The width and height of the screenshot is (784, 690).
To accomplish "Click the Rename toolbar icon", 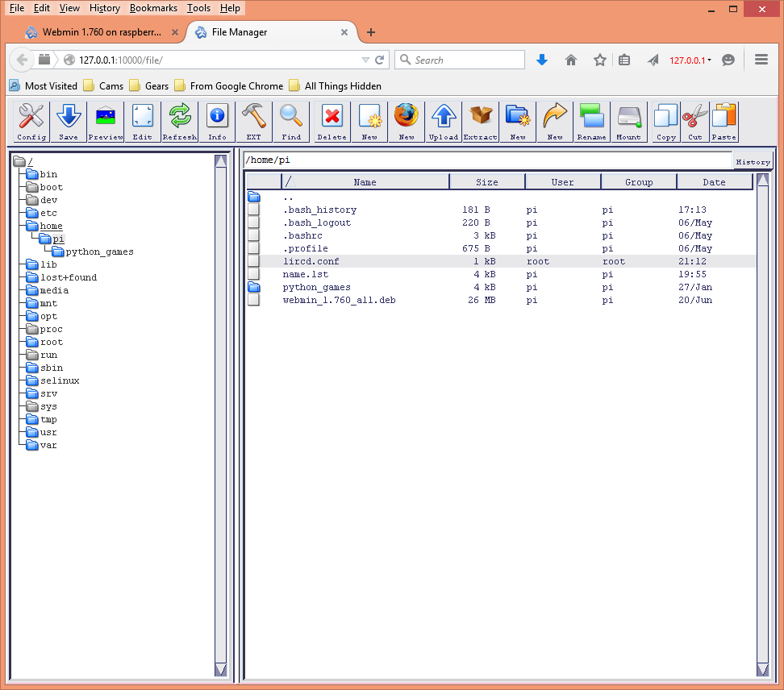I will (x=591, y=122).
